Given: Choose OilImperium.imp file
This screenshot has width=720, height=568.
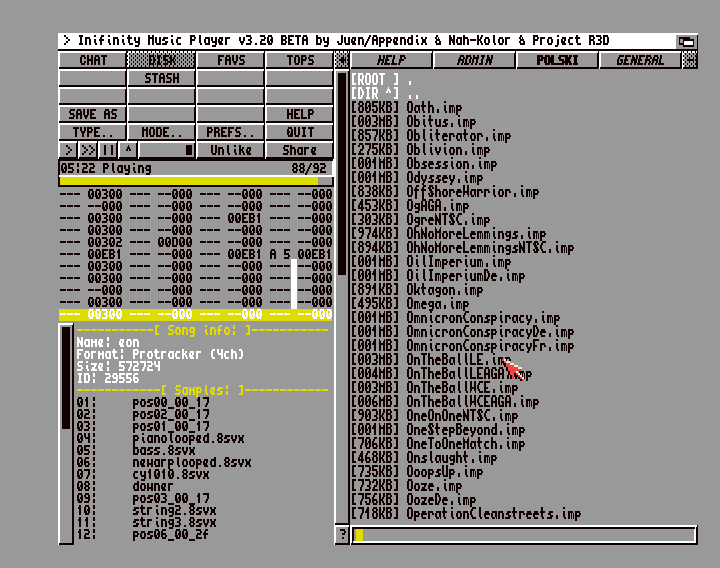Looking at the screenshot, I should coord(431,262).
